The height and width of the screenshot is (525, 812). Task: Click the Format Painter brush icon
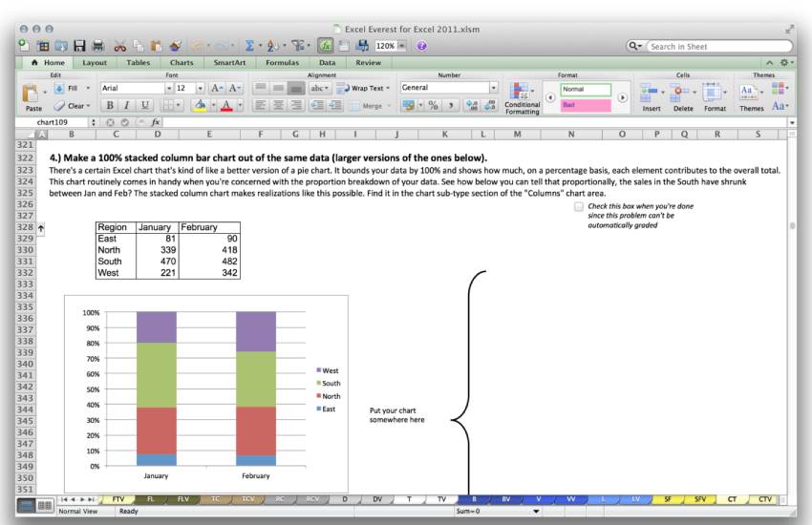[175, 46]
